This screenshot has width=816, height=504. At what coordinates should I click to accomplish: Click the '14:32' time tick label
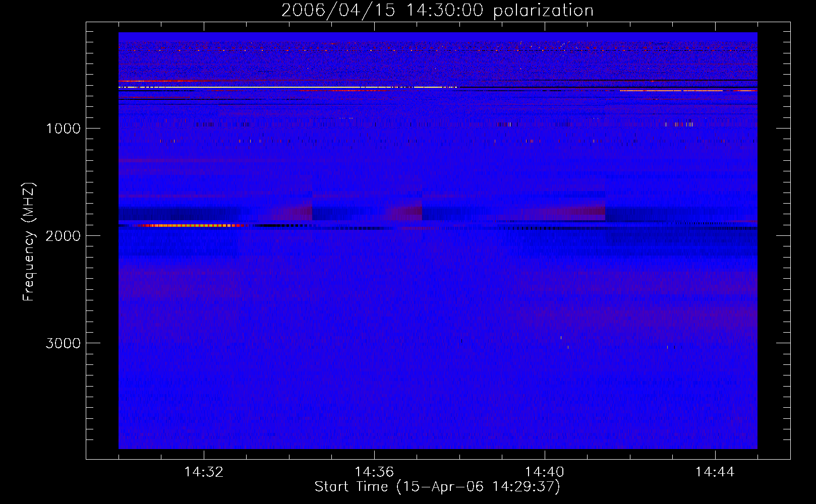[204, 472]
